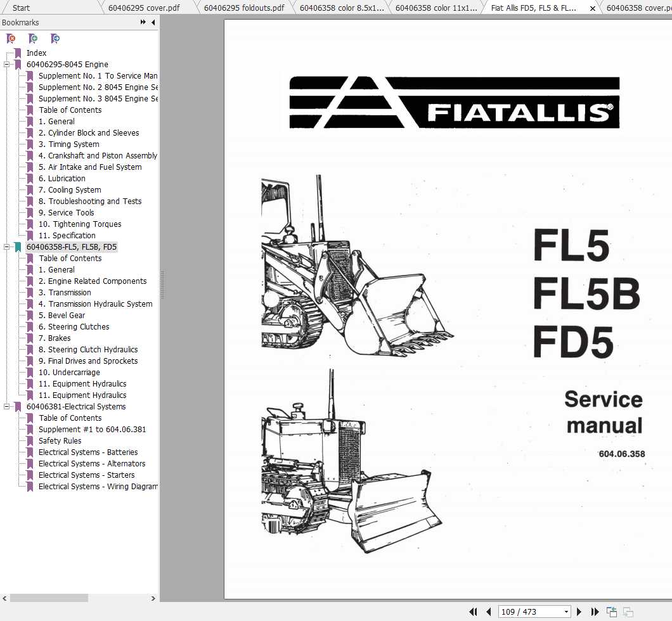Open Electrical Systems - Batteries bookmark
This screenshot has height=621, width=672.
coord(88,452)
